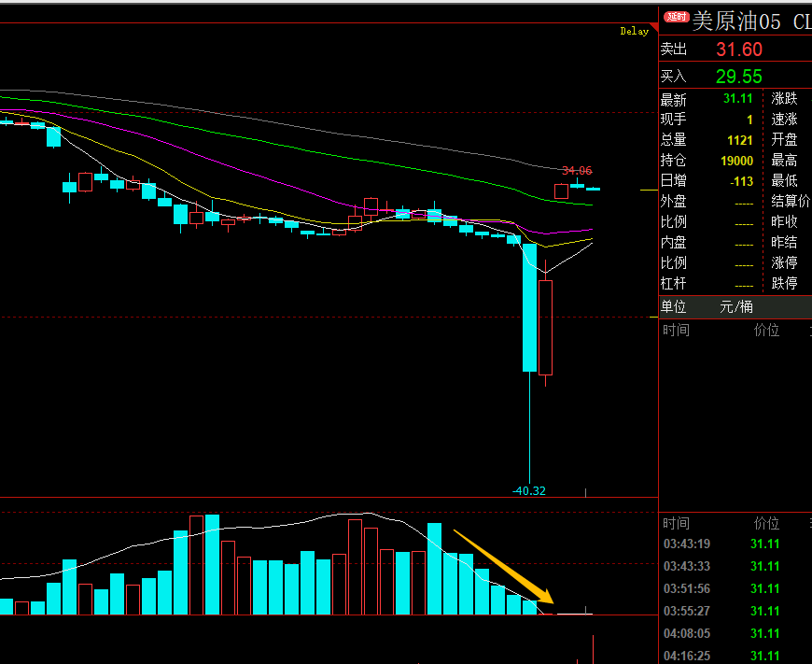Select the 04:08:05 tick row
The height and width of the screenshot is (664, 812).
click(x=735, y=633)
